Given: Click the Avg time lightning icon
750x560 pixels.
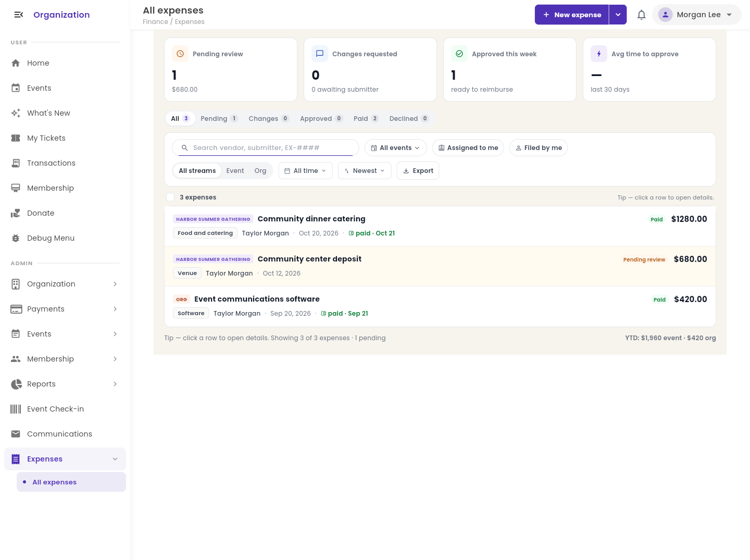Looking at the screenshot, I should click(599, 54).
